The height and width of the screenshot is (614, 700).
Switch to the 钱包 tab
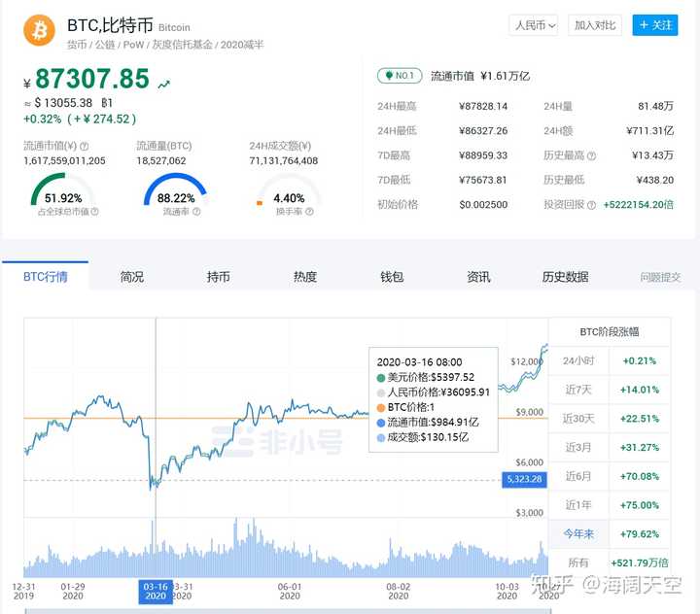tap(392, 277)
